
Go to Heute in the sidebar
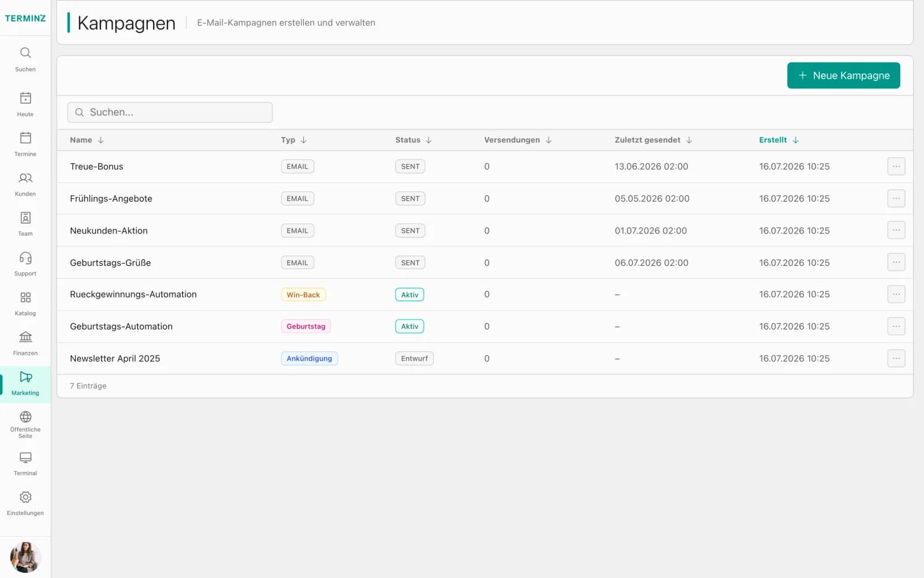pyautogui.click(x=25, y=104)
